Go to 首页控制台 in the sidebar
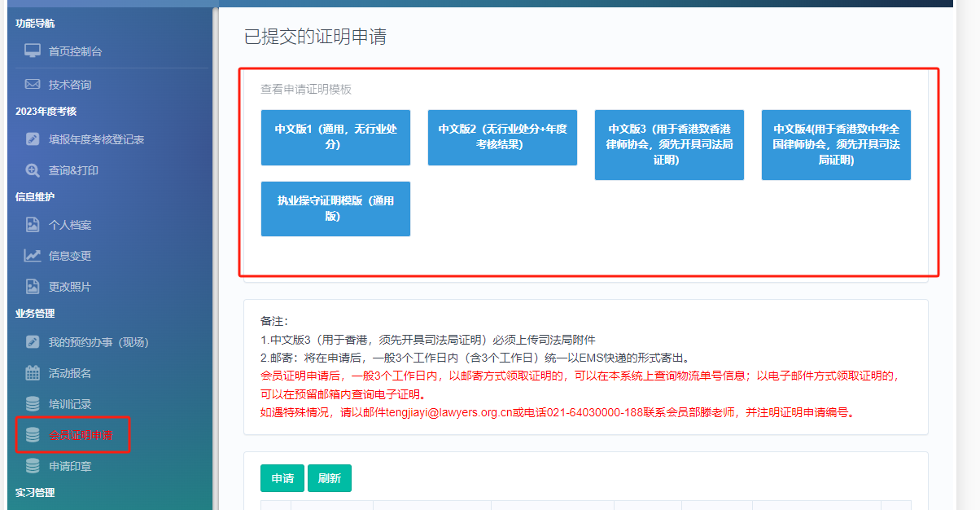 tap(75, 51)
